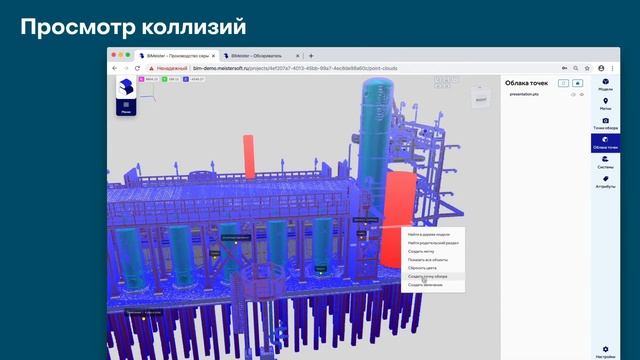Click the browser forward arrow
The width and height of the screenshot is (640, 360).
point(126,68)
